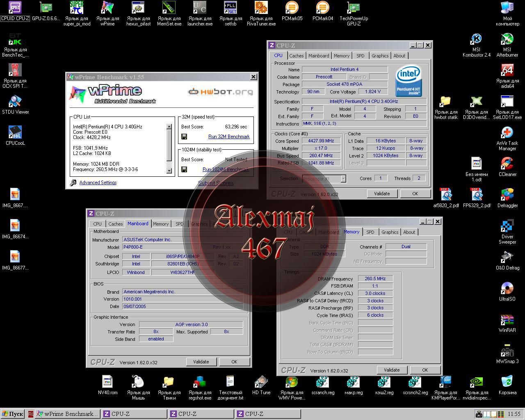Switch to Mainboard tab in top CPU-Z window
This screenshot has height=420, width=525.
pyautogui.click(x=319, y=56)
